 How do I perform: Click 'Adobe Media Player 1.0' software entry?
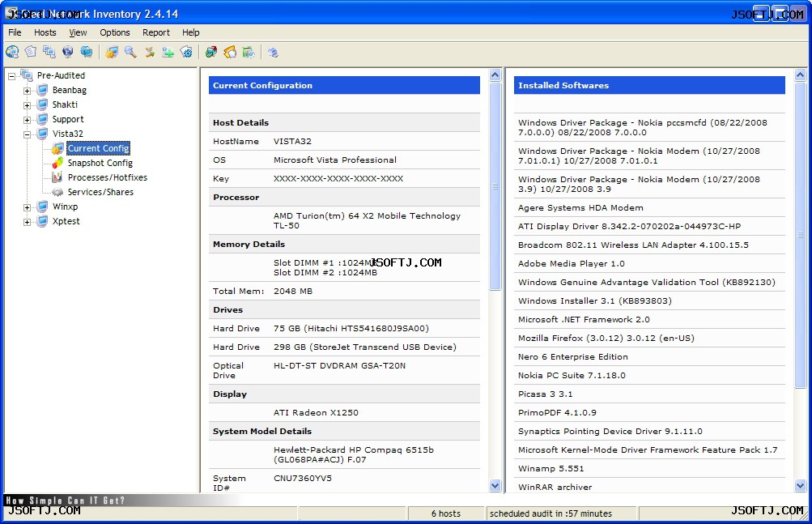click(572, 263)
